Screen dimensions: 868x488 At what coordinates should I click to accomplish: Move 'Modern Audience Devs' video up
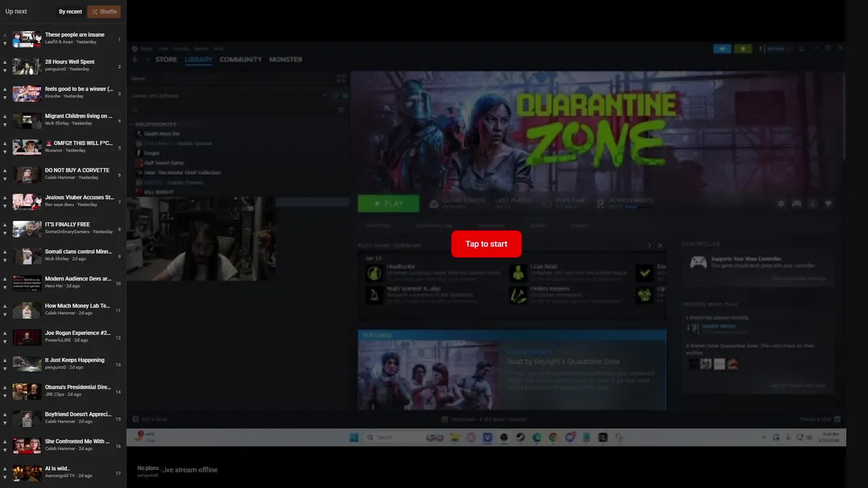pyautogui.click(x=5, y=279)
